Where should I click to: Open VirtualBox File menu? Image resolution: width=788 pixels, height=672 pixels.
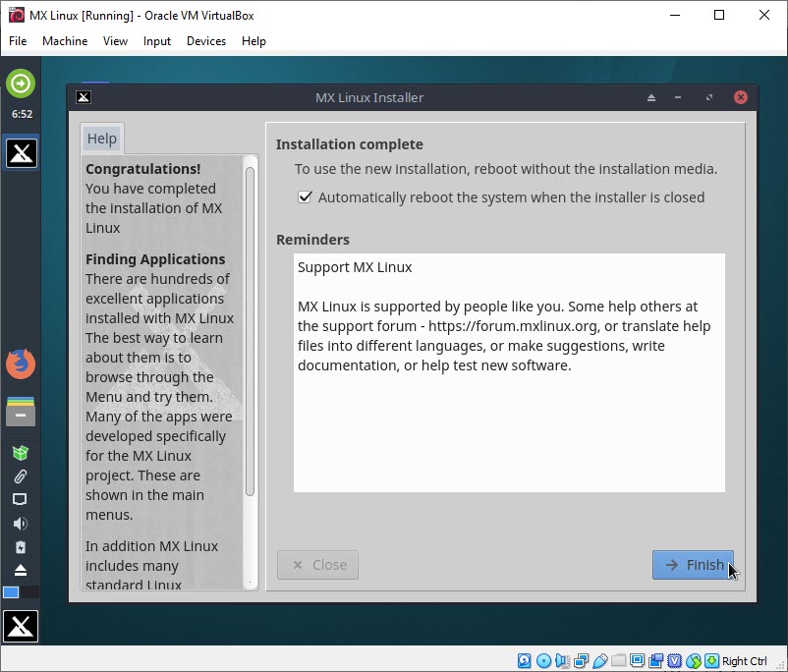[x=18, y=41]
